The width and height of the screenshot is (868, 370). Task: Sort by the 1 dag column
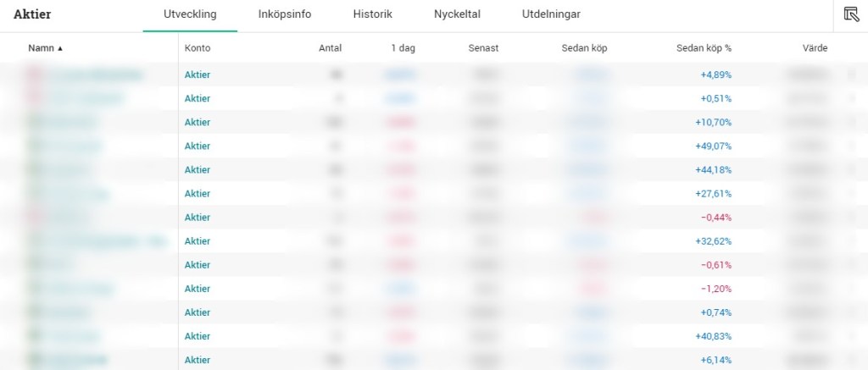[x=403, y=48]
